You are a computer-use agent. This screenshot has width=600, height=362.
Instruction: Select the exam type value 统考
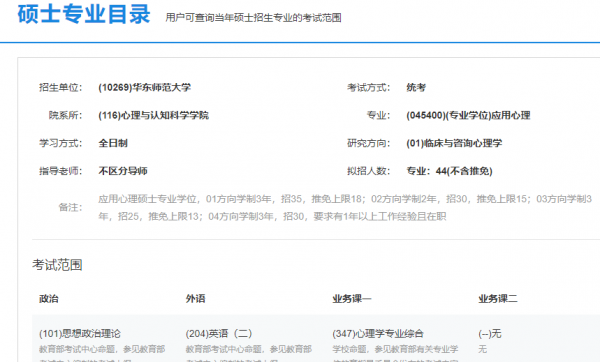[x=416, y=88]
